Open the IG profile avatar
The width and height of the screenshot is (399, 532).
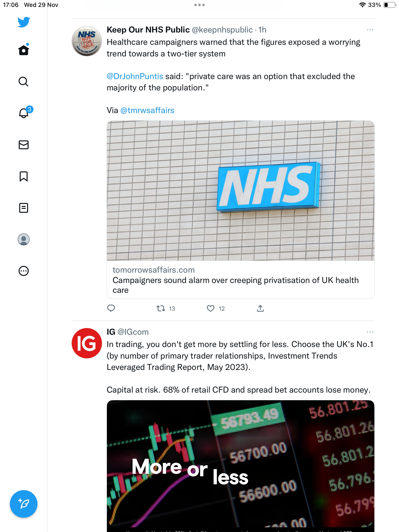coord(87,343)
